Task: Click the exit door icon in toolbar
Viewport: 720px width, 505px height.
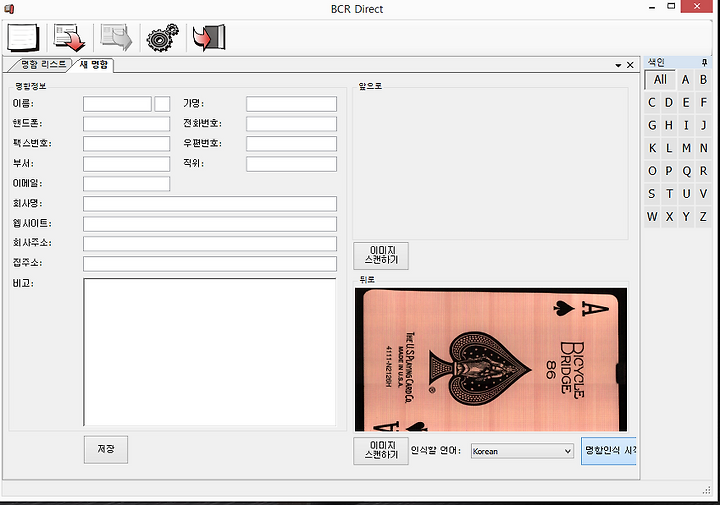Action: (x=209, y=37)
